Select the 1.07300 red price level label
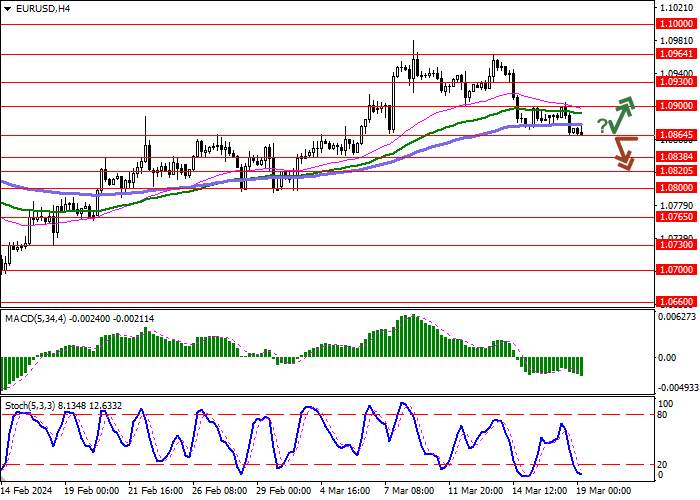Screen dimensions: 700x500 click(676, 245)
